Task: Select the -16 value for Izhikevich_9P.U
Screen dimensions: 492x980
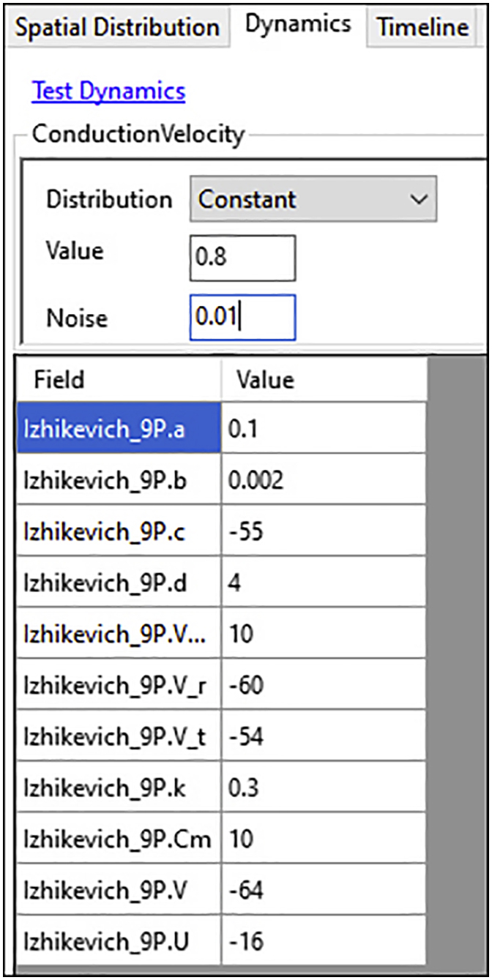Action: [323, 941]
